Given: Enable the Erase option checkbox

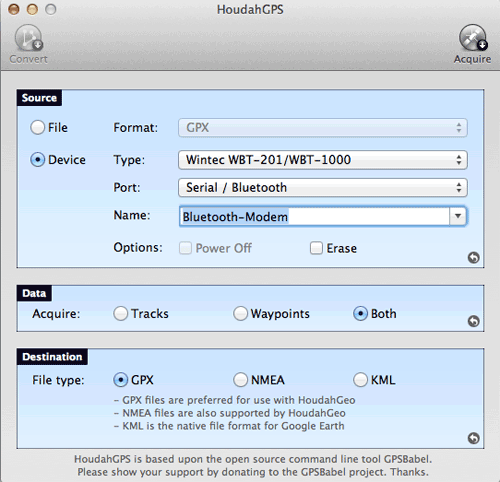Looking at the screenshot, I should [x=316, y=248].
